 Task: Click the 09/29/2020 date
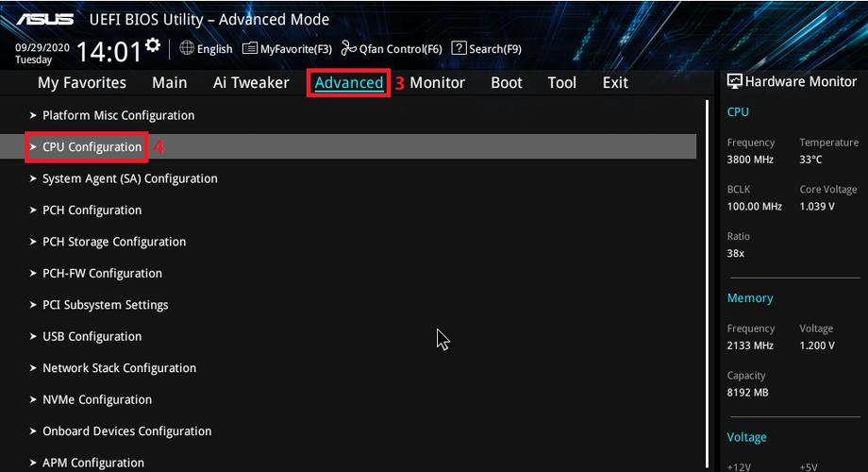(42, 47)
